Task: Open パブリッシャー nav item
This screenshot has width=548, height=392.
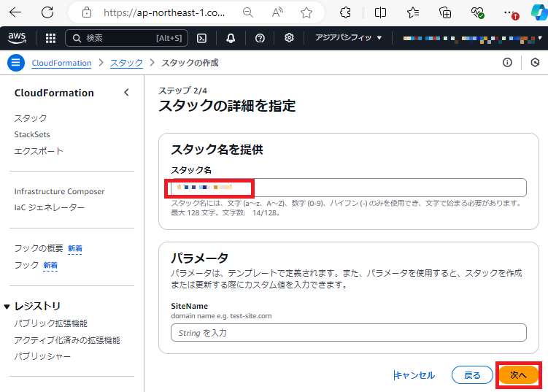Action: (x=42, y=356)
